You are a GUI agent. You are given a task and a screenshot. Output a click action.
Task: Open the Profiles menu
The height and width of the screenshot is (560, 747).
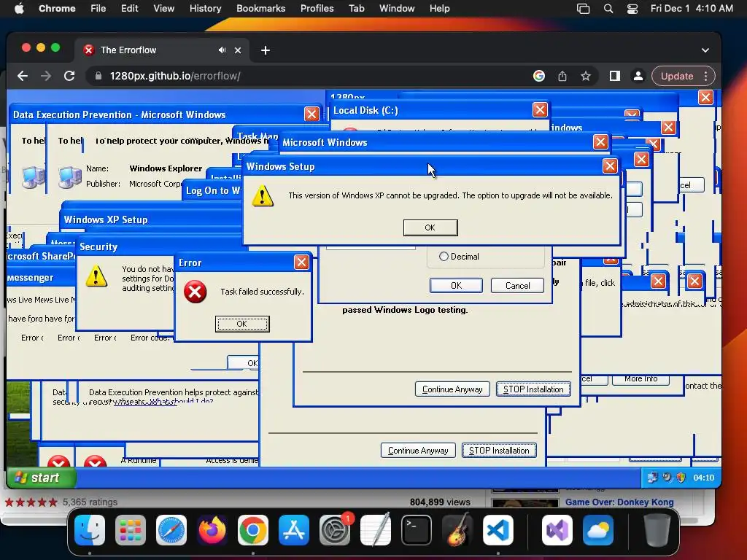[x=317, y=8]
